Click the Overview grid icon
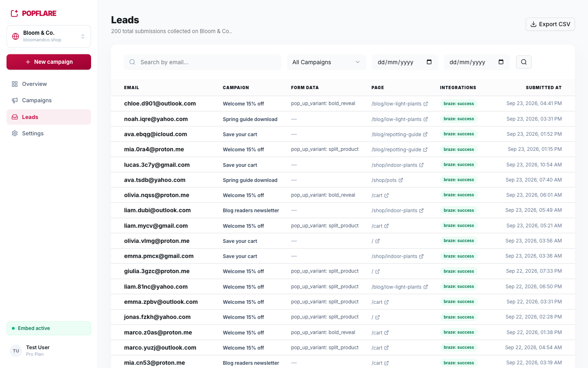The height and width of the screenshot is (368, 588). point(15,84)
